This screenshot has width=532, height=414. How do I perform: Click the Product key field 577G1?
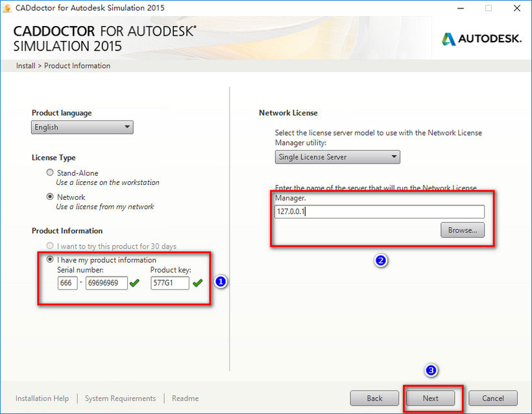[x=169, y=283]
